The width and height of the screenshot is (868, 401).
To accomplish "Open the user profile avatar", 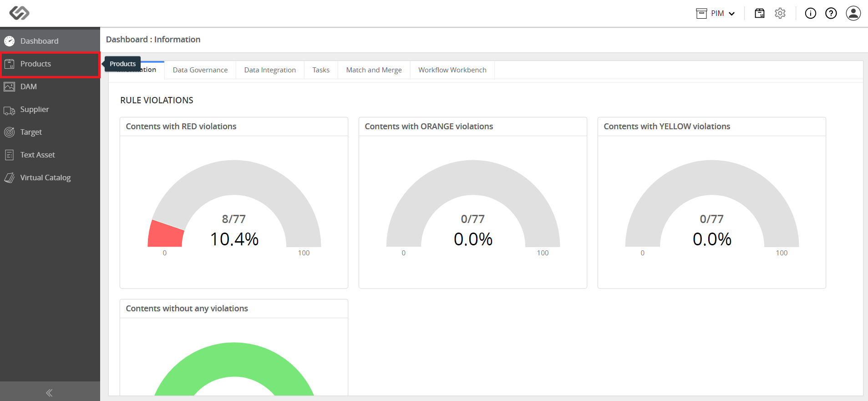I will (853, 13).
